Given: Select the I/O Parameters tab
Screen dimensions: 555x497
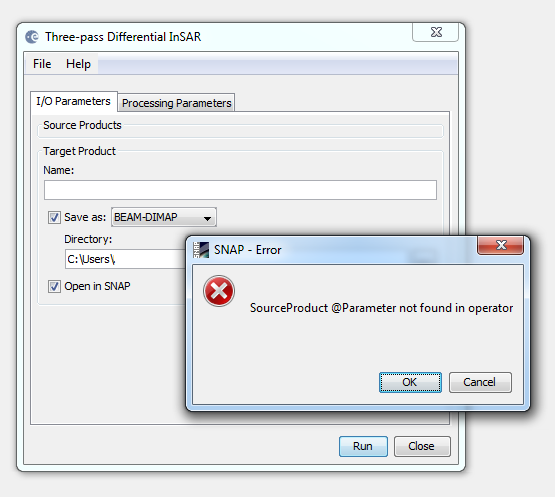Looking at the screenshot, I should pyautogui.click(x=74, y=102).
